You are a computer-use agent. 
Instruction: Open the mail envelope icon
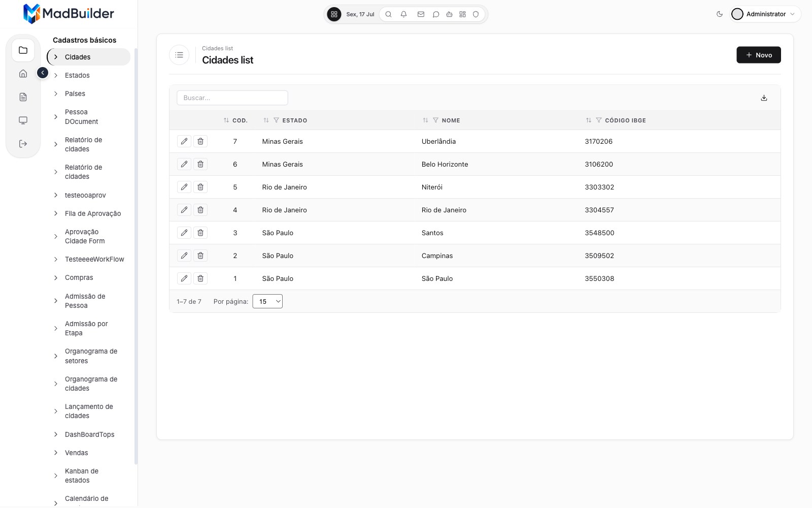tap(421, 14)
